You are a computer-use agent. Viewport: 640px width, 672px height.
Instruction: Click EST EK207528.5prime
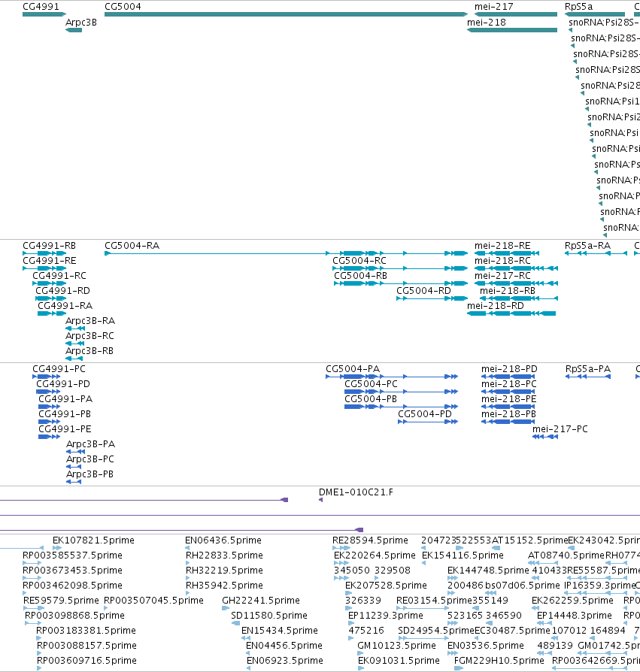[x=386, y=586]
